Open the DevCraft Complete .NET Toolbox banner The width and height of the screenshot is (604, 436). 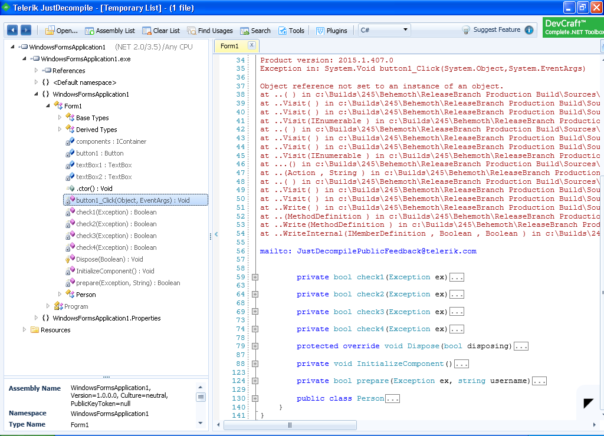coord(573,27)
